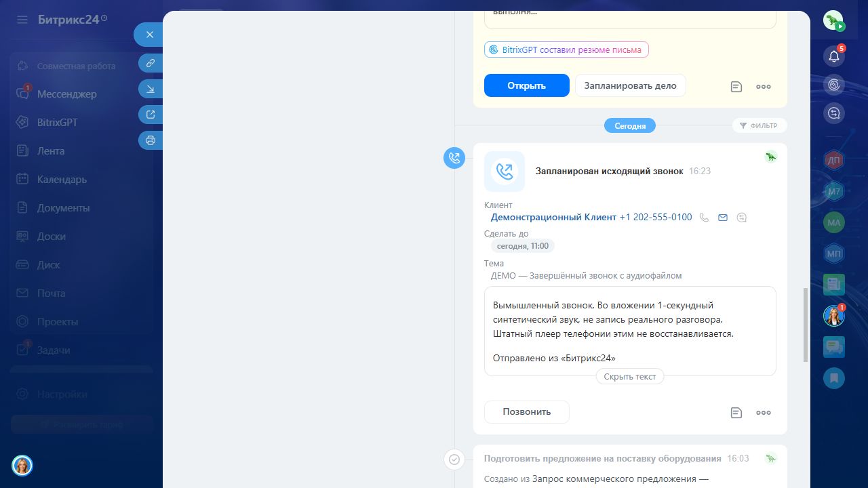868x488 pixels.
Task: Send an email to Демонстрационный Клиент via the envelope icon
Action: point(723,218)
